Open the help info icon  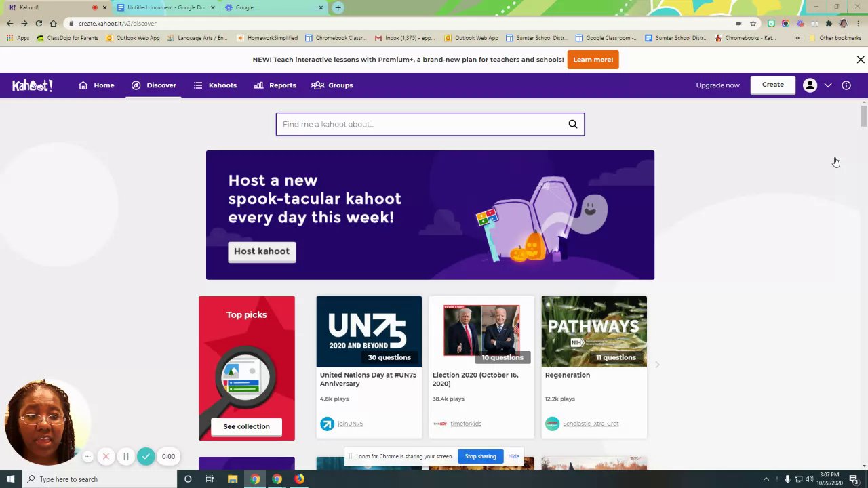tap(846, 85)
